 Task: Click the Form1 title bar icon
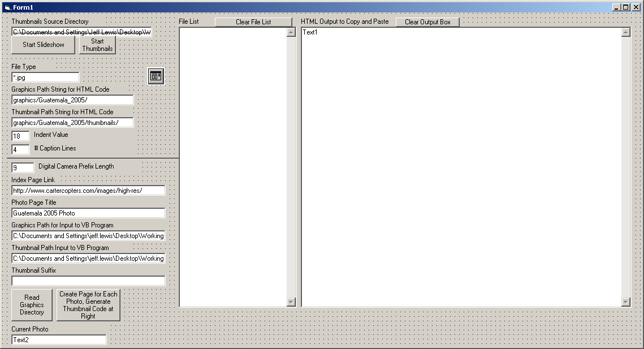tap(7, 7)
